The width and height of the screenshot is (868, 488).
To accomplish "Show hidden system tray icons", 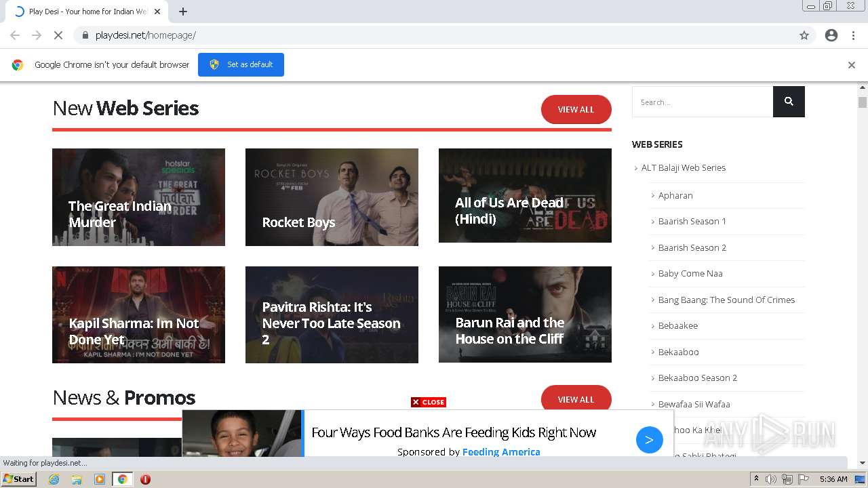I will [x=757, y=479].
